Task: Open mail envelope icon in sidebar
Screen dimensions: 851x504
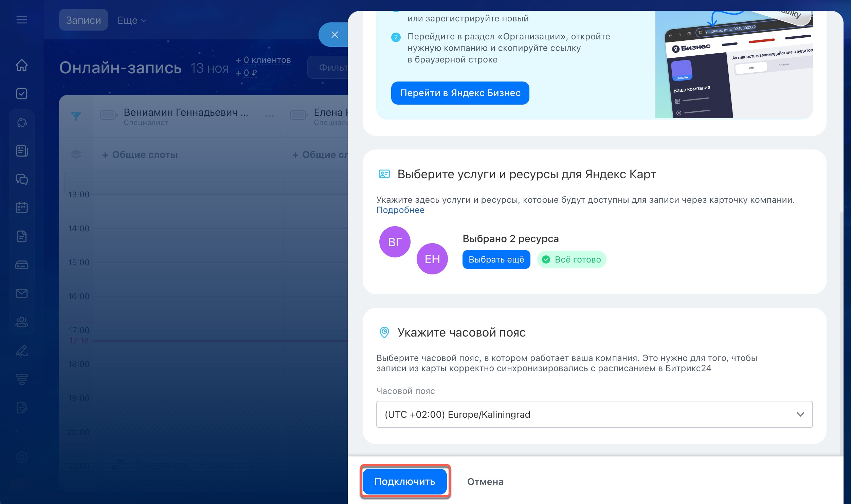Action: click(22, 293)
